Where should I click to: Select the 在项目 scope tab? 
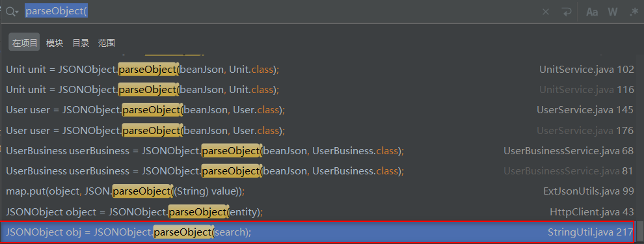click(25, 43)
